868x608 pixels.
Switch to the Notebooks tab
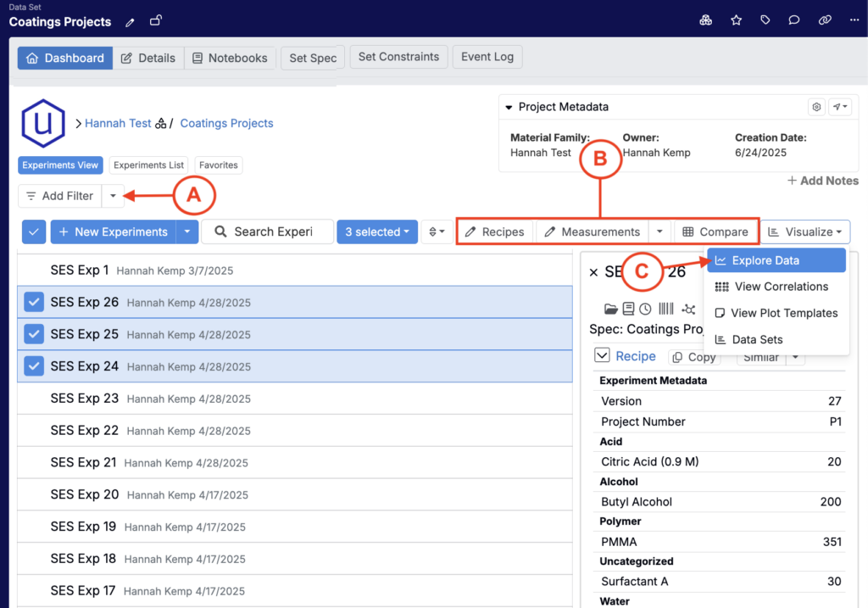pos(229,58)
